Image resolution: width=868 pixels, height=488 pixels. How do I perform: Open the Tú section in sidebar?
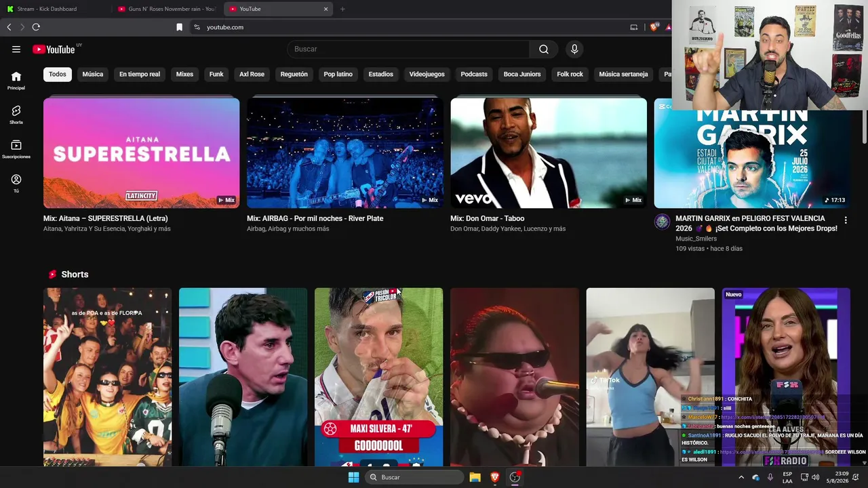pyautogui.click(x=16, y=184)
